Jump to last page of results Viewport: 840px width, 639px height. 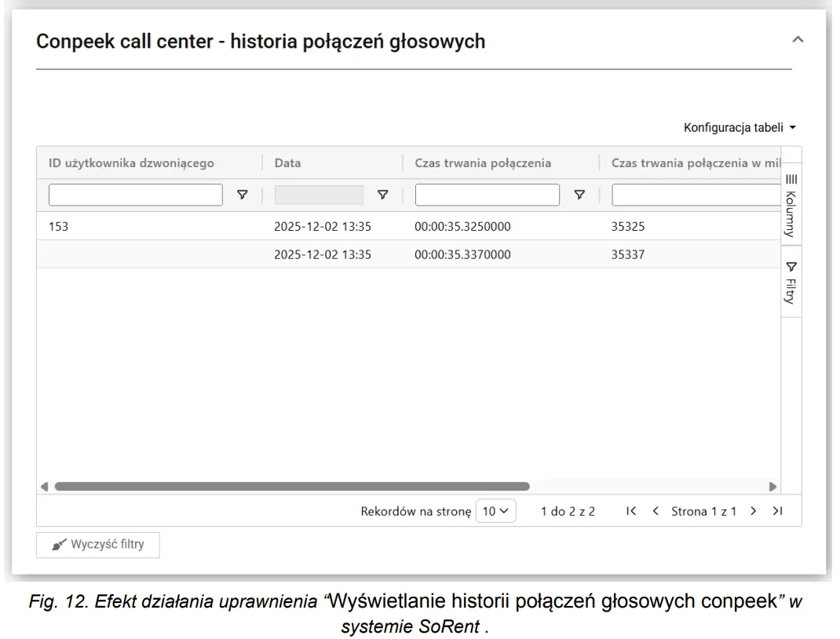click(777, 511)
